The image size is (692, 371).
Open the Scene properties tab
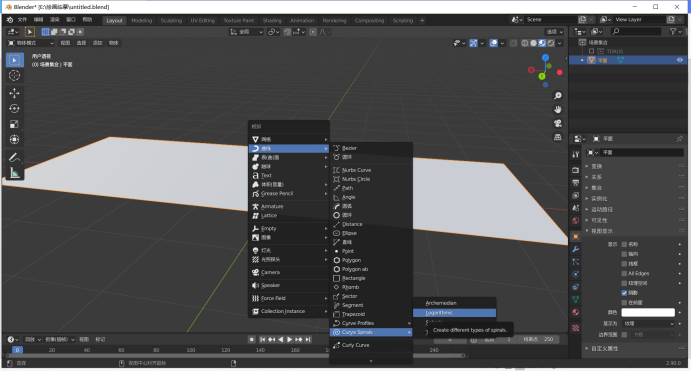pyautogui.click(x=575, y=208)
